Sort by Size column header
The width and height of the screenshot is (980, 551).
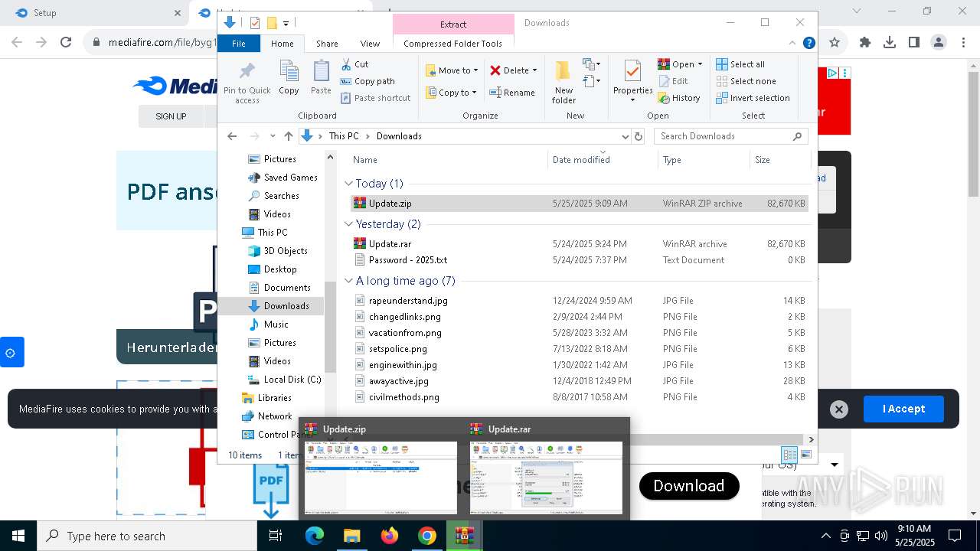pyautogui.click(x=779, y=160)
